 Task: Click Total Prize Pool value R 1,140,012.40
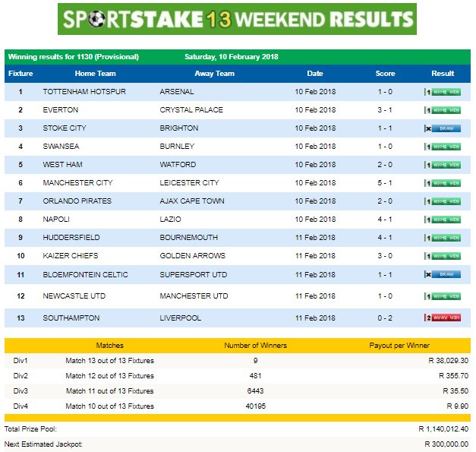tap(443, 429)
